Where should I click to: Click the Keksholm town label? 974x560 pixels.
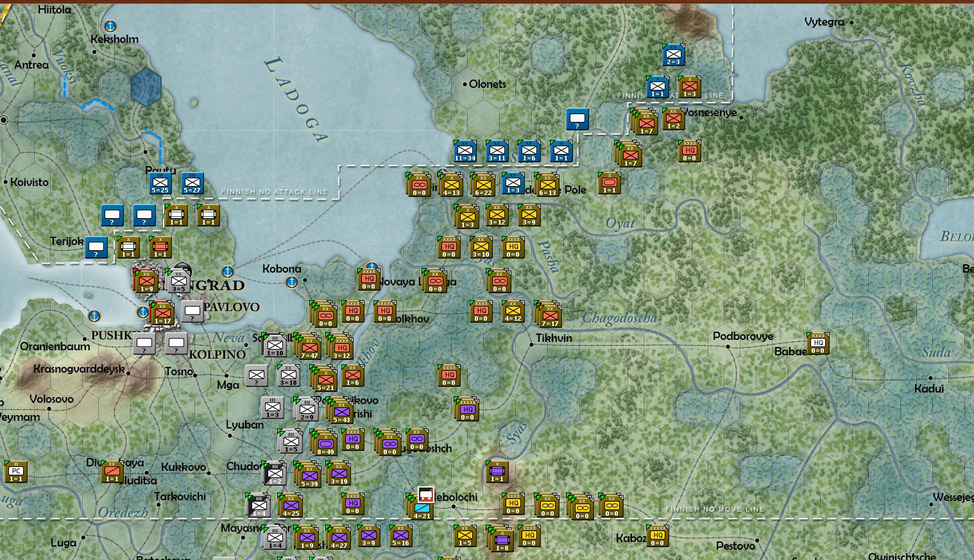(x=114, y=39)
